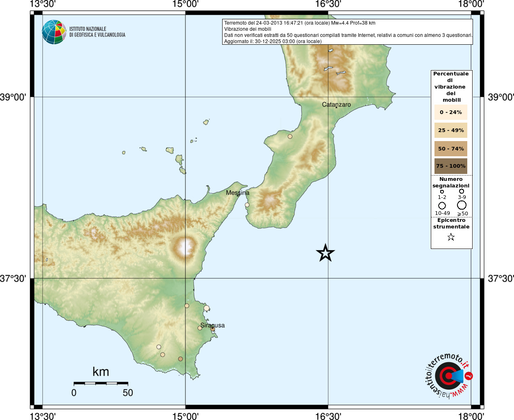
Task: Select the report circle near Messina
Action: tap(247, 205)
